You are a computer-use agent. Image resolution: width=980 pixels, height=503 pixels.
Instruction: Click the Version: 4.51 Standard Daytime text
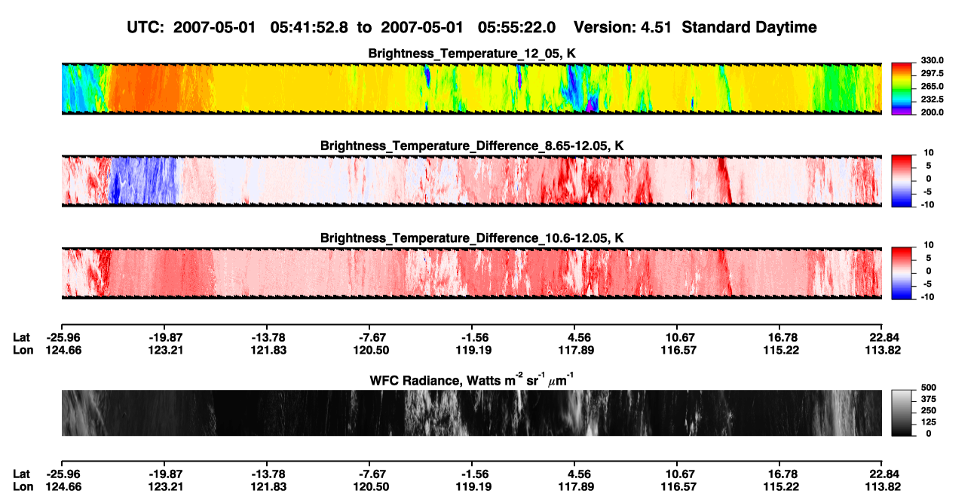(695, 27)
